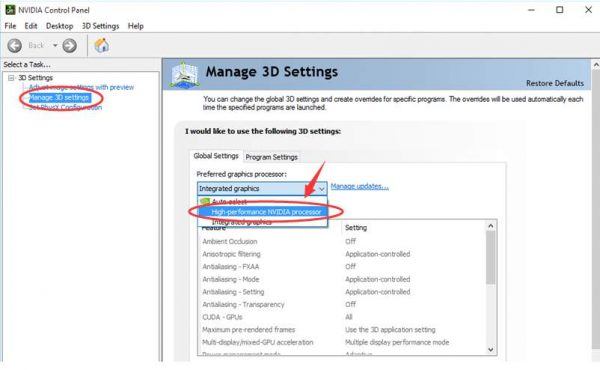Screen dimensions: 600x370
Task: Toggle the Preferred graphics processor combo box
Action: 262,188
